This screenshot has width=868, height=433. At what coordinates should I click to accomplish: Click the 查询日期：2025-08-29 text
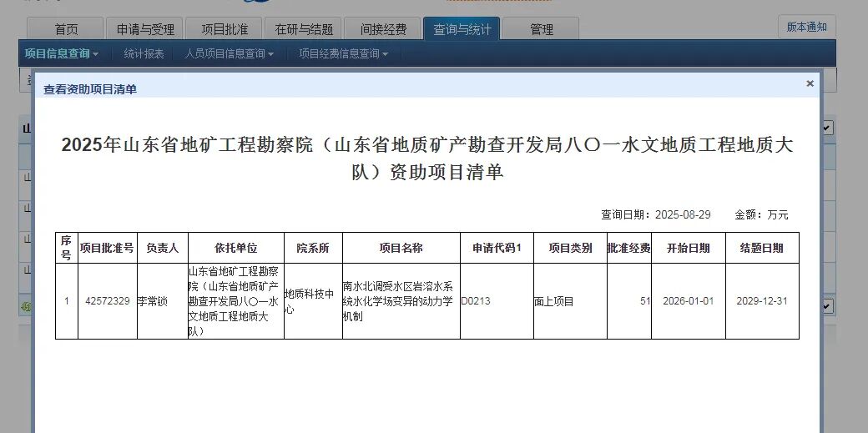point(656,215)
